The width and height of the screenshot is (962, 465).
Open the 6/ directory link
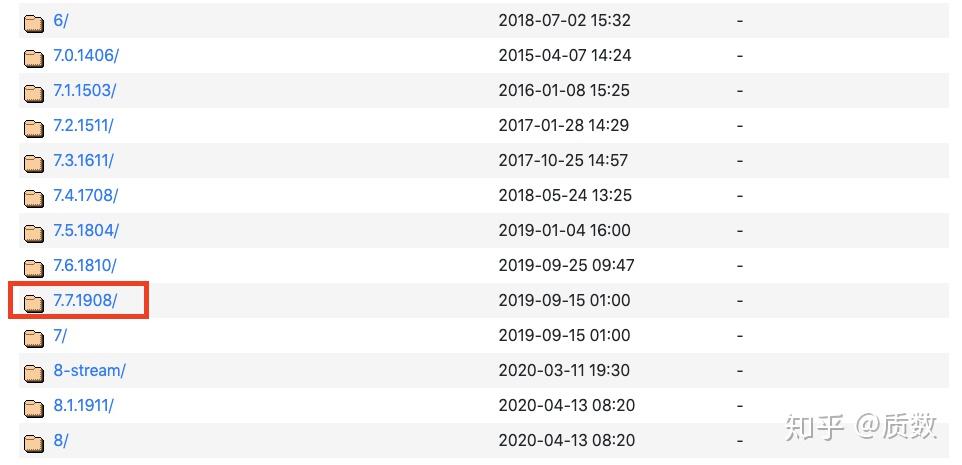point(60,21)
